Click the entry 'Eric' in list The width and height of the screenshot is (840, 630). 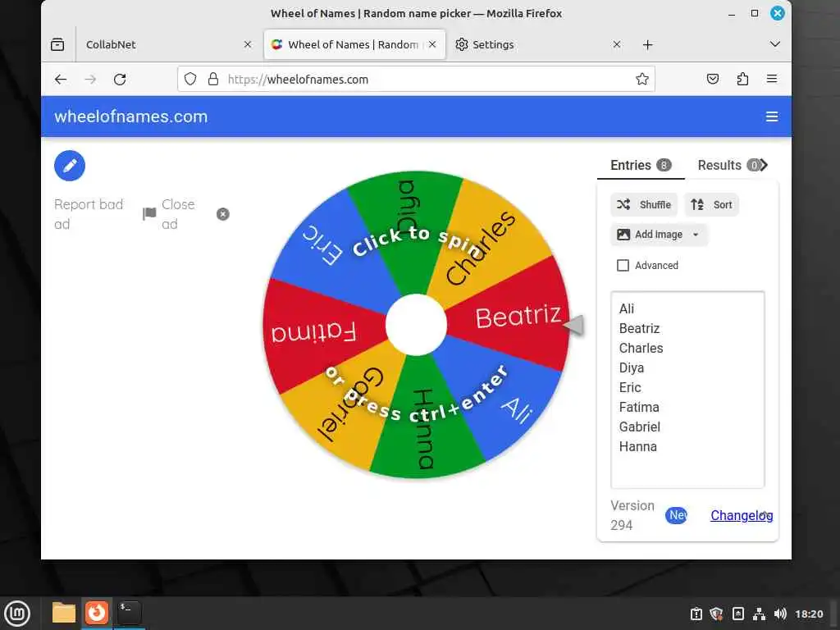point(629,387)
